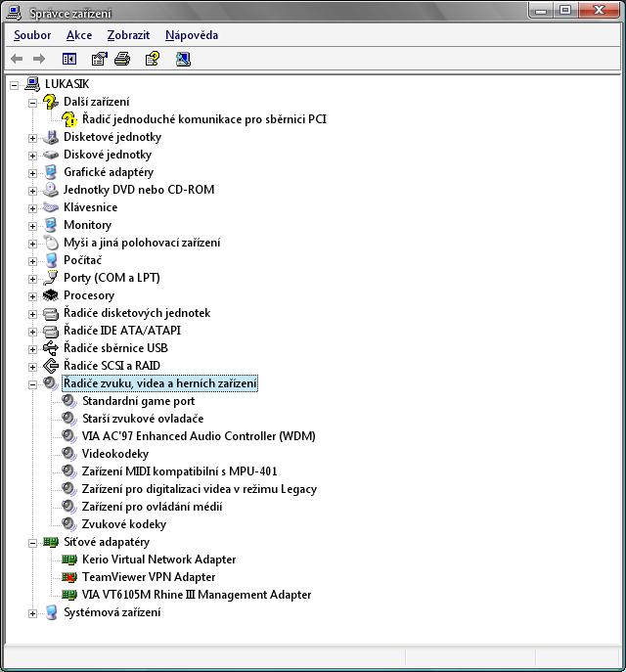
Task: Click the Back arrow toolbar icon
Action: click(17, 59)
